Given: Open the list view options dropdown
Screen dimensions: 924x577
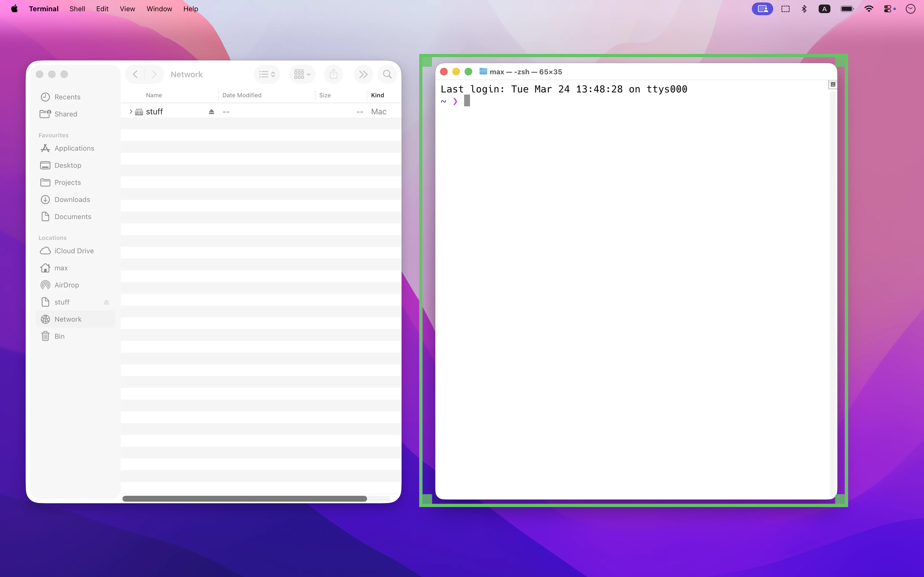Looking at the screenshot, I should pyautogui.click(x=267, y=74).
